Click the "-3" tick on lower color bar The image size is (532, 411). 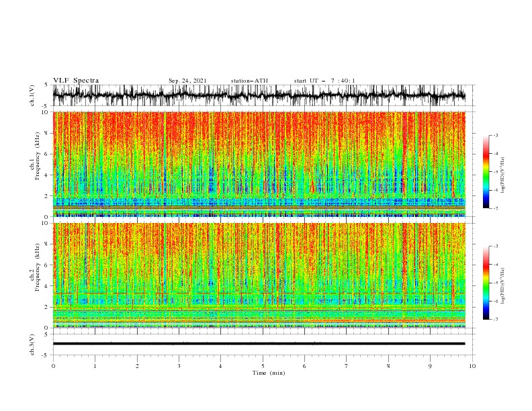[495, 246]
